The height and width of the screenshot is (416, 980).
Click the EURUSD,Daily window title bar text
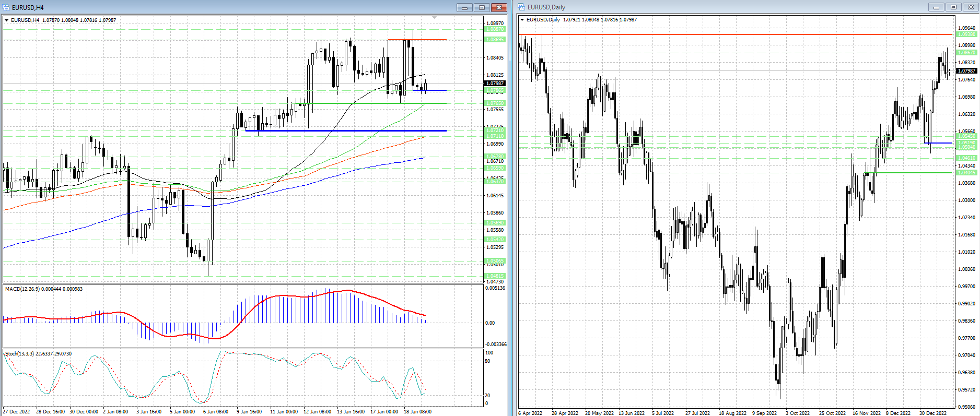point(546,7)
